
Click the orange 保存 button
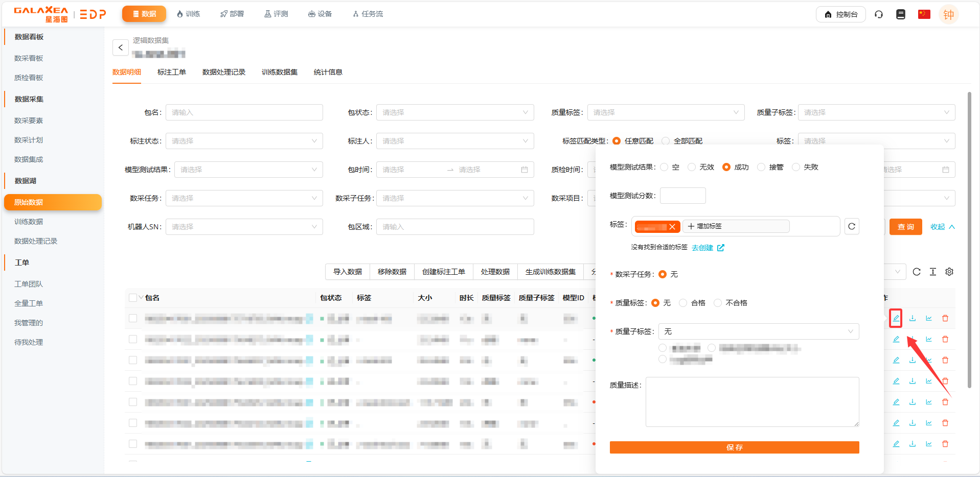(734, 447)
